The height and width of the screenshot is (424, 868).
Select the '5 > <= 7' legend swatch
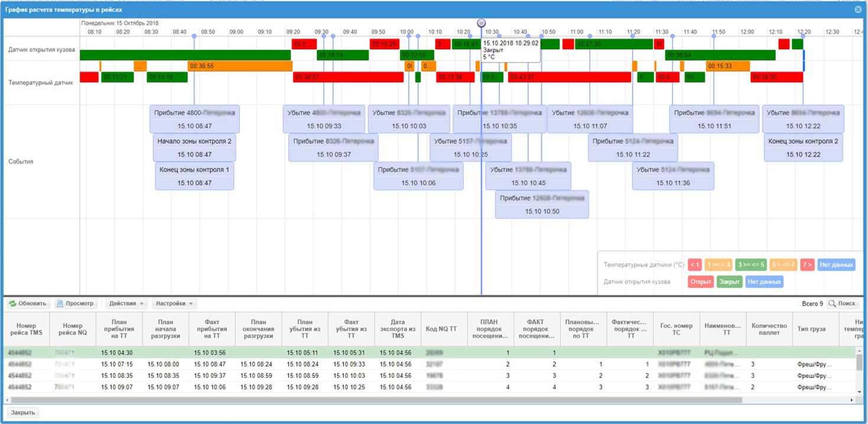point(783,265)
